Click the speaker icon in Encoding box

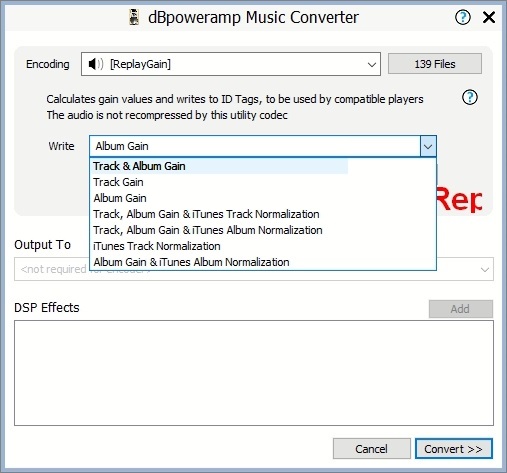coord(96,64)
